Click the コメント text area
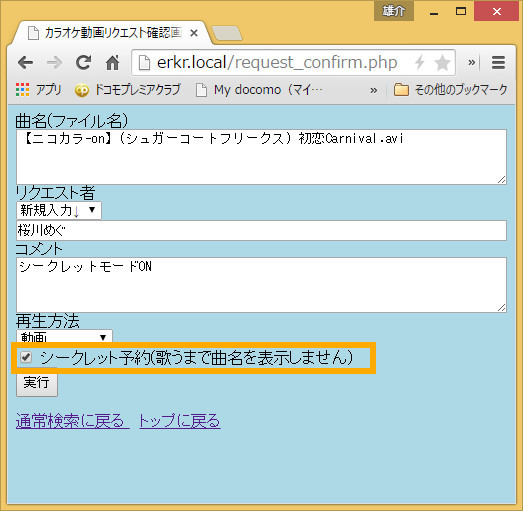Image resolution: width=523 pixels, height=511 pixels. [x=262, y=285]
